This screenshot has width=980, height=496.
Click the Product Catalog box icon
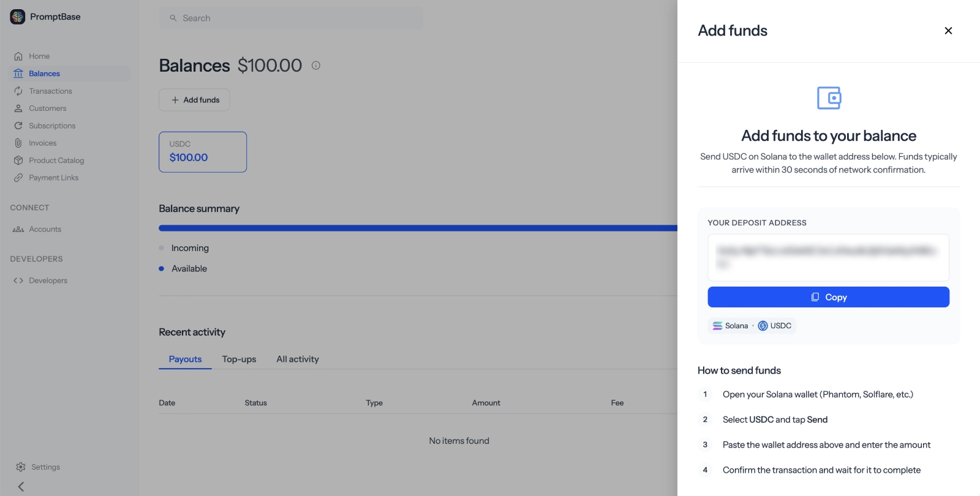pos(18,160)
